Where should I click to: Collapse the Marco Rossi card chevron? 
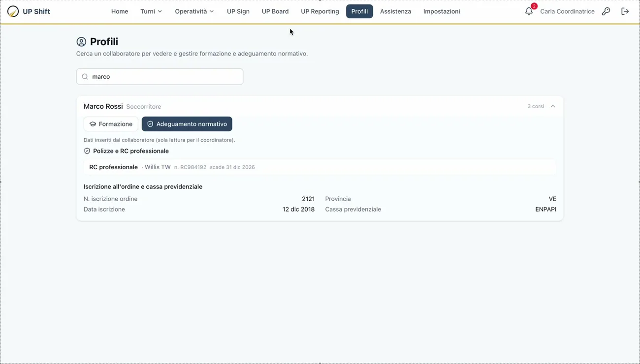point(553,106)
